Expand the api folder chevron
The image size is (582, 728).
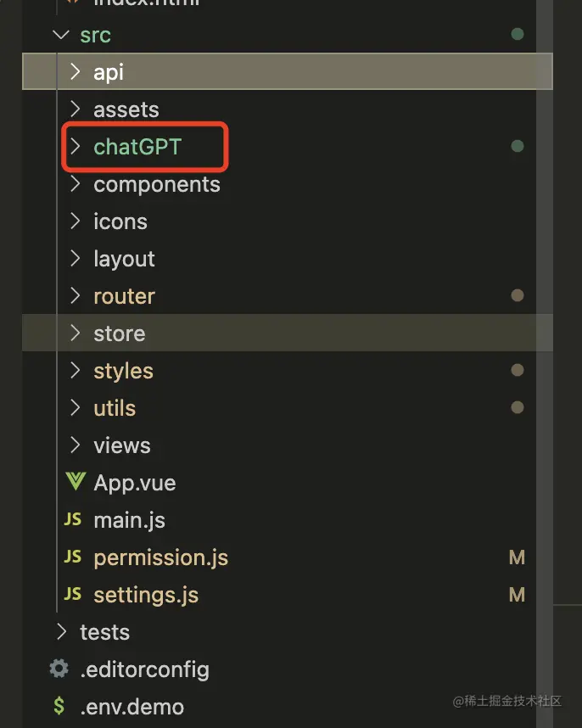click(76, 71)
